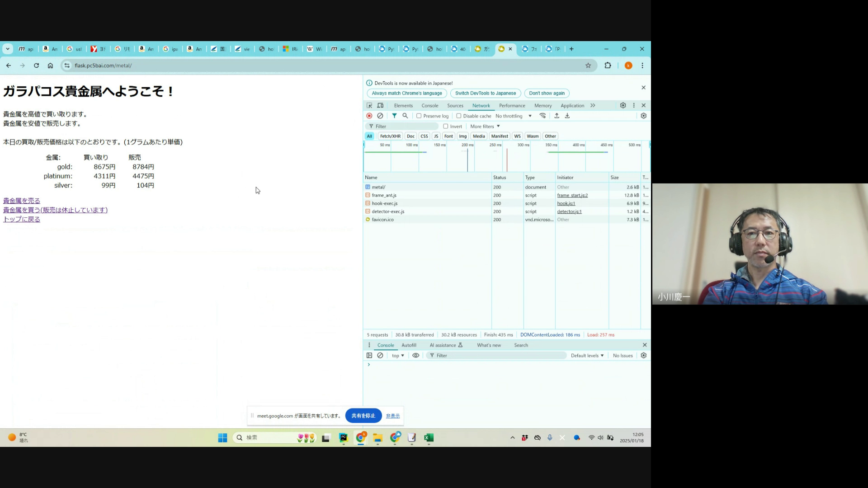Open the network conditions wifi icon
This screenshot has width=868, height=488.
click(542, 116)
